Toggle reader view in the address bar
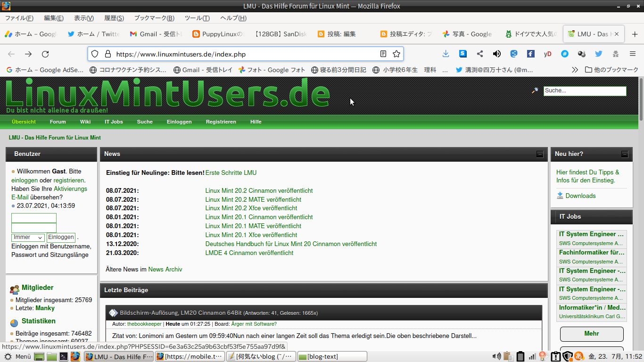The width and height of the screenshot is (644, 362). (383, 54)
